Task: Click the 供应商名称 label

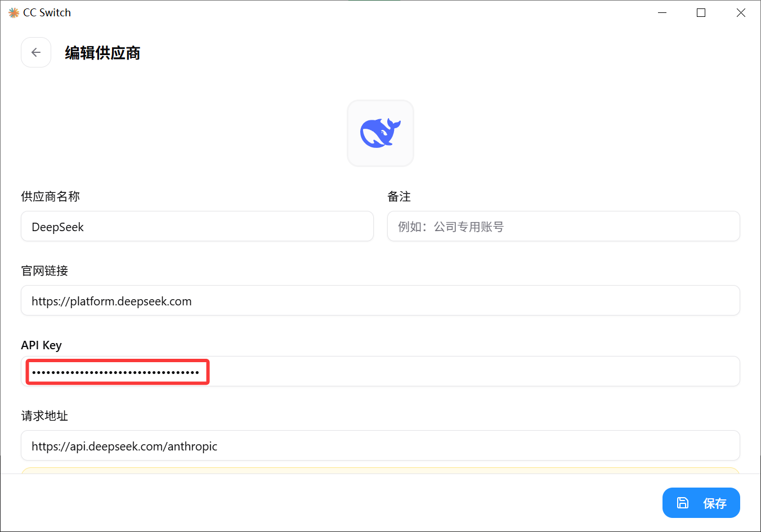Action: (x=51, y=196)
